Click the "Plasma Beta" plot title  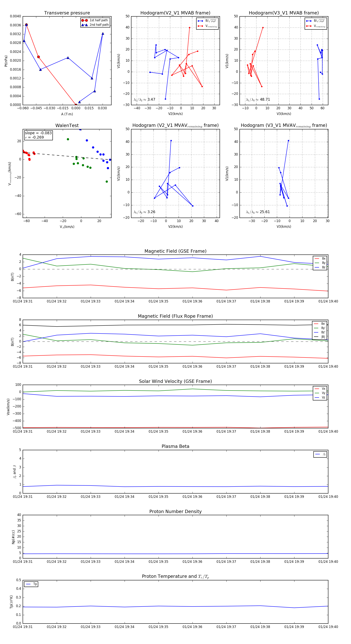coord(175,446)
